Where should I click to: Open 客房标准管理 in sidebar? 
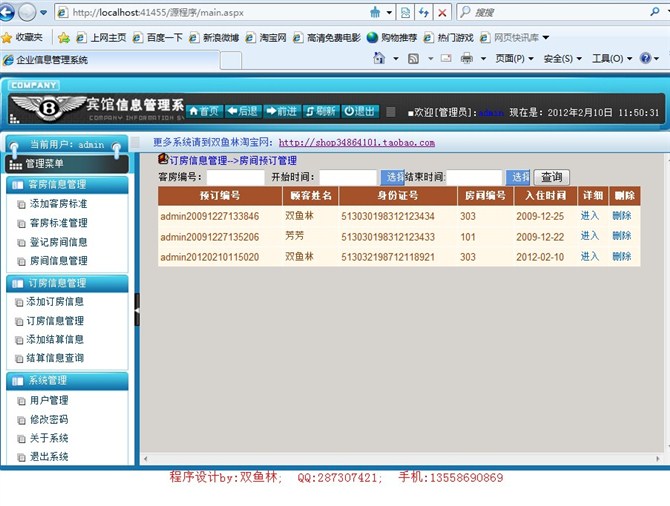coord(59,223)
